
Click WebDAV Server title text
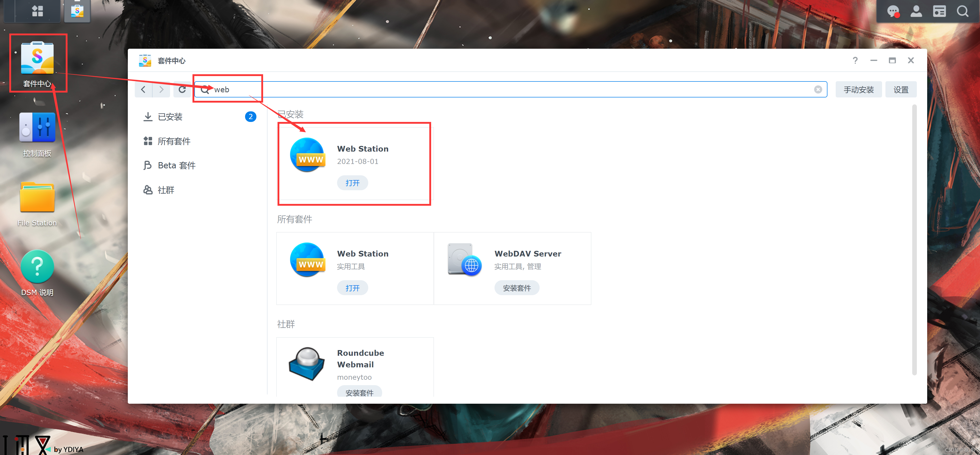[528, 254]
